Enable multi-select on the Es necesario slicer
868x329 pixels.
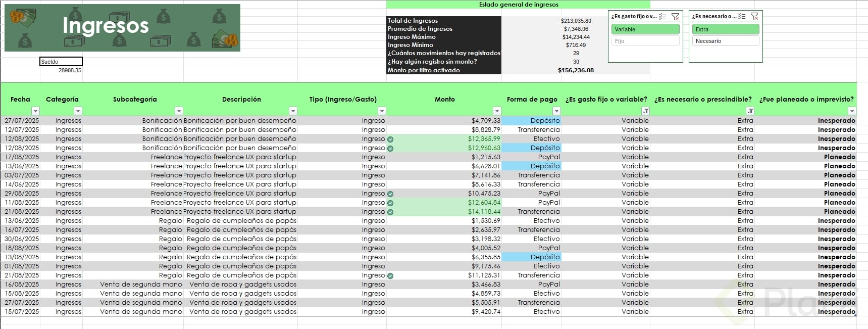click(x=742, y=16)
